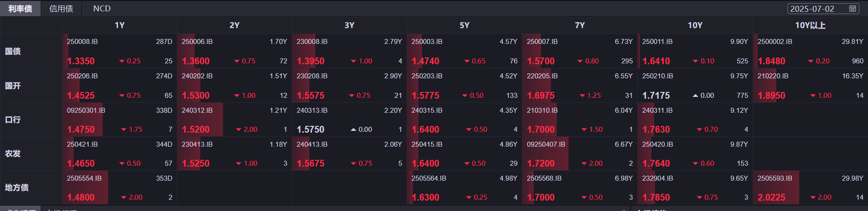
Task: Click the 国债 row label
Action: point(13,51)
